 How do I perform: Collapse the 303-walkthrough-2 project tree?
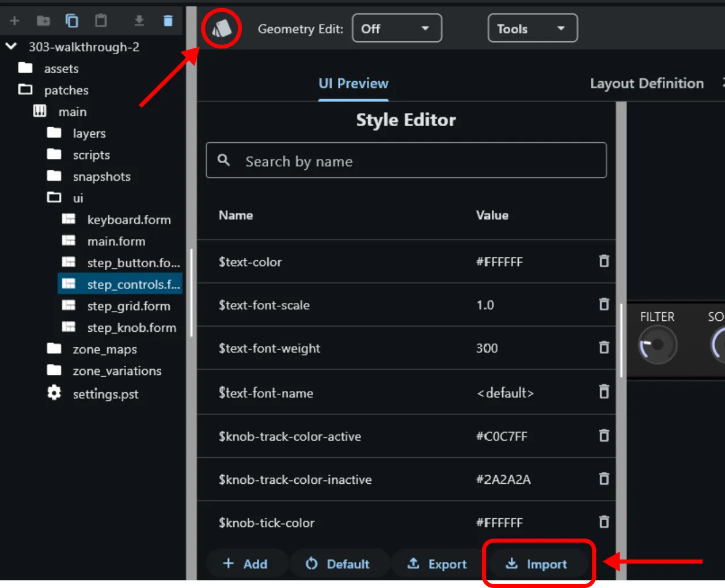(x=11, y=46)
